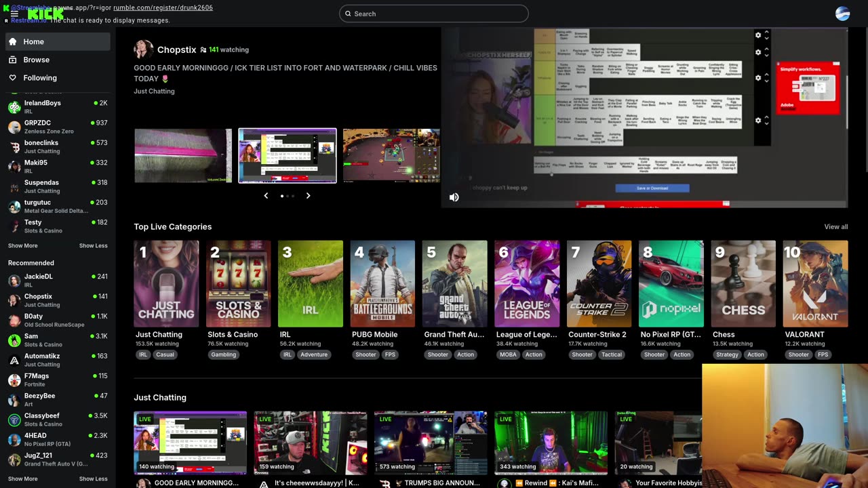Screen dimensions: 868x488
Task: Click Save or Download button in stream
Action: click(652, 188)
